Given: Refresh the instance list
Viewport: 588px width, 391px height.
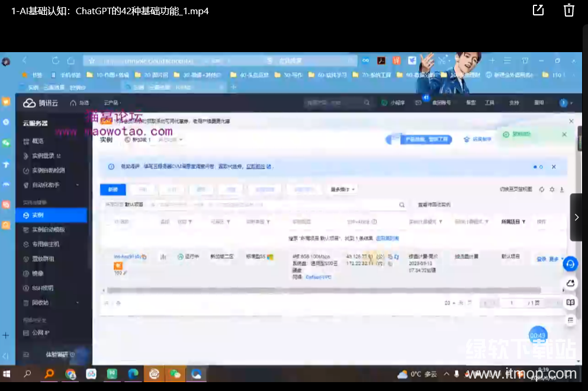Looking at the screenshot, I should click(541, 190).
